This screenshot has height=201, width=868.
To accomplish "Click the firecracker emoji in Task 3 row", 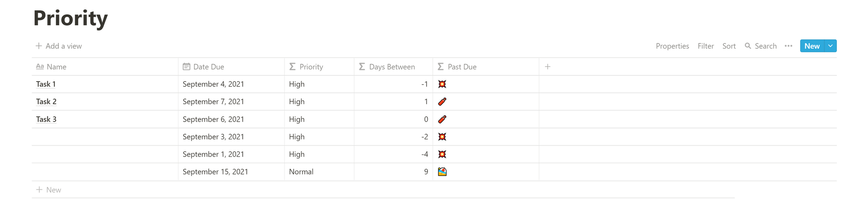I will [442, 119].
